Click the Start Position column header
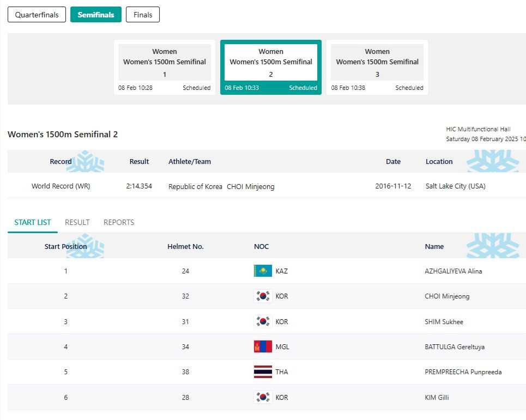Screen dimensions: 526x420 coord(66,246)
